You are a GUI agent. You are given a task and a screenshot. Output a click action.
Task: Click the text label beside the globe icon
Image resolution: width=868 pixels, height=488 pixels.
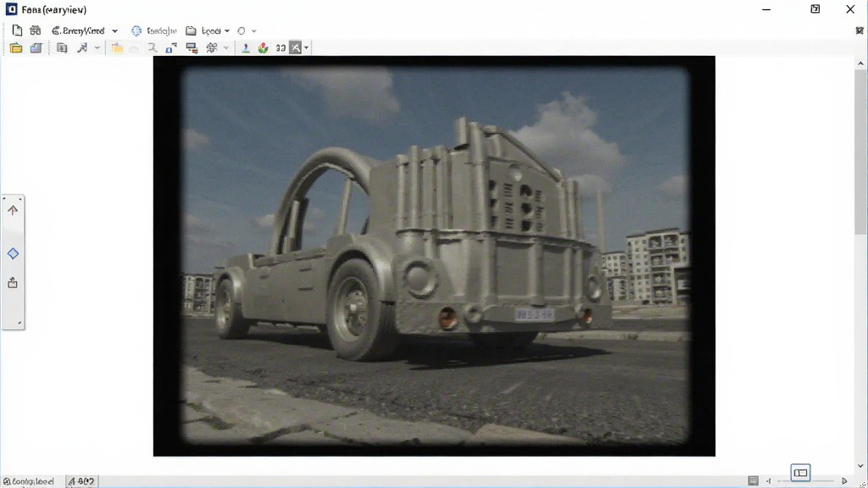click(x=162, y=31)
